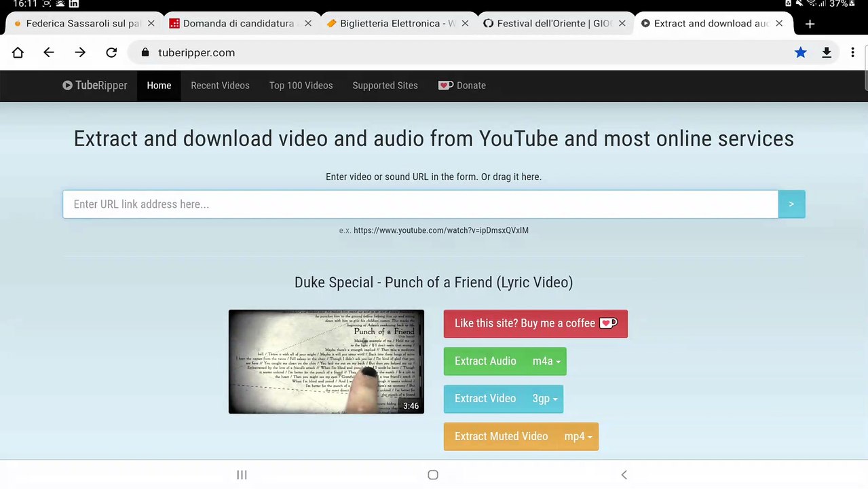The image size is (868, 489).
Task: Click the Punch of a Friend video thumbnail
Action: pos(326,361)
